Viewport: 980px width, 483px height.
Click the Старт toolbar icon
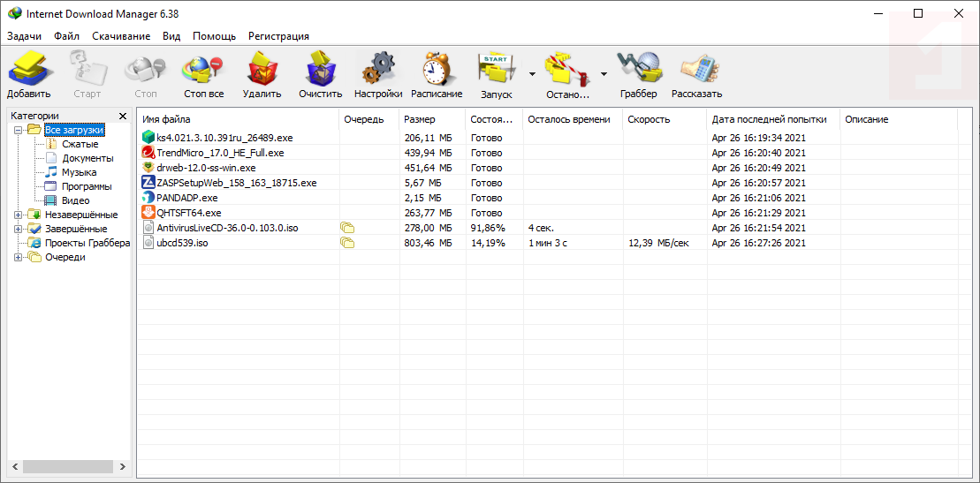(x=87, y=69)
